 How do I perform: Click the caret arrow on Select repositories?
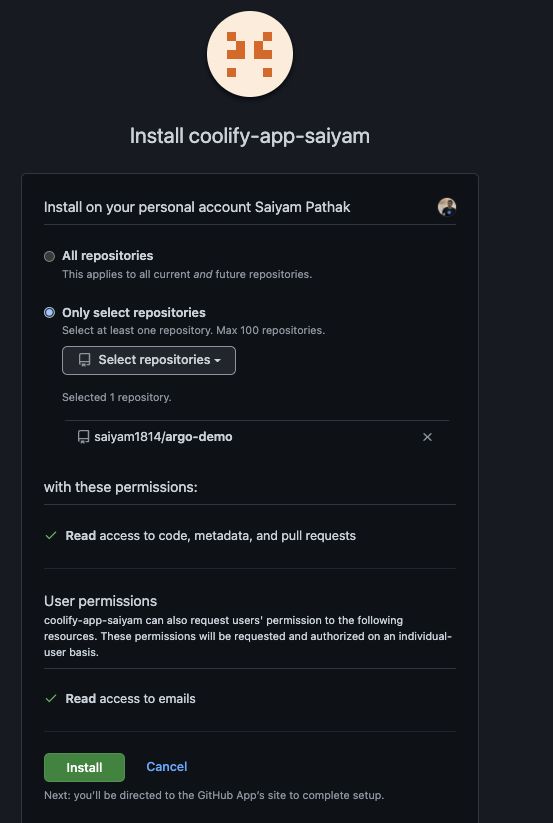tap(217, 361)
